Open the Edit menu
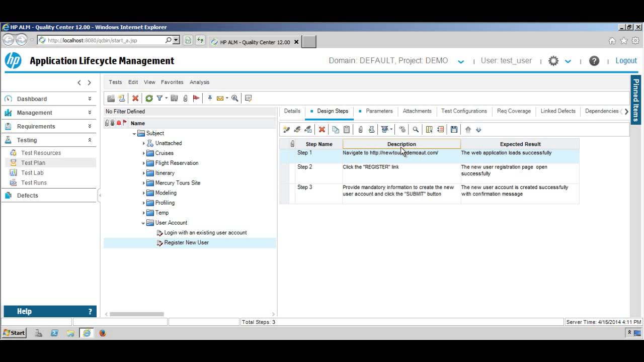 point(133,82)
